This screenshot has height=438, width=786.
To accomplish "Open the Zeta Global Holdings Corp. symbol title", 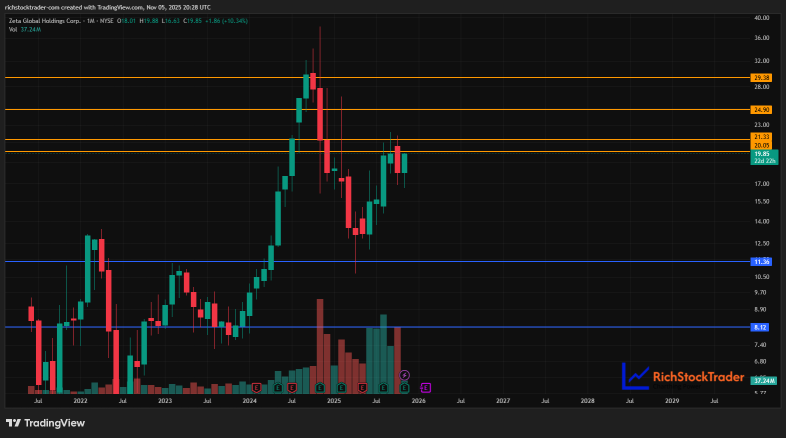I will tap(44, 21).
